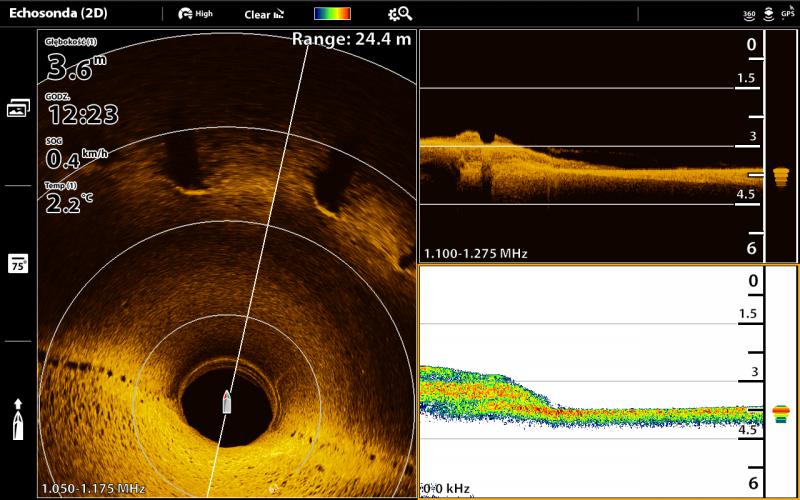Select the 1.100-1.275 MHz down imaging pane
This screenshot has height=500, width=800.
pyautogui.click(x=590, y=146)
